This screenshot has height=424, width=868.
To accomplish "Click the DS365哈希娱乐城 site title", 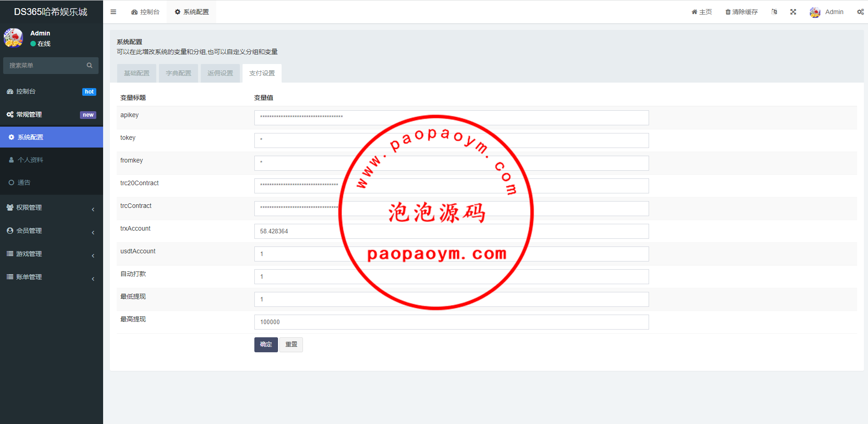I will [x=51, y=12].
